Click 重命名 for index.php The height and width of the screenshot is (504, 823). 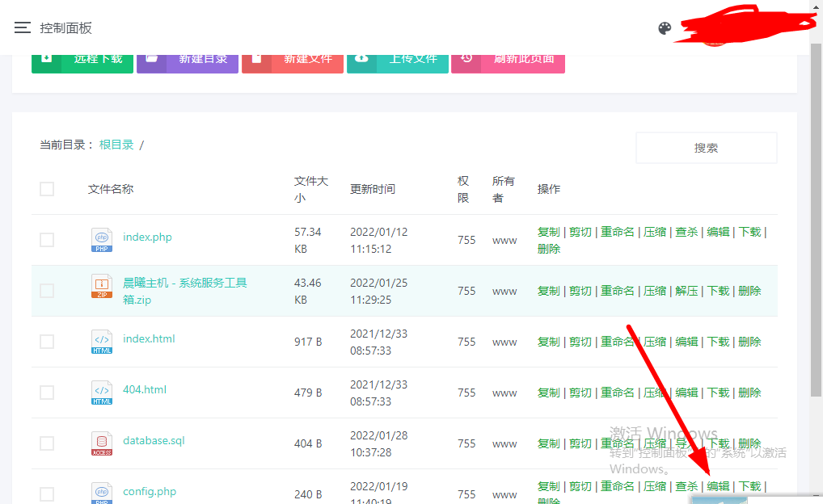[618, 232]
